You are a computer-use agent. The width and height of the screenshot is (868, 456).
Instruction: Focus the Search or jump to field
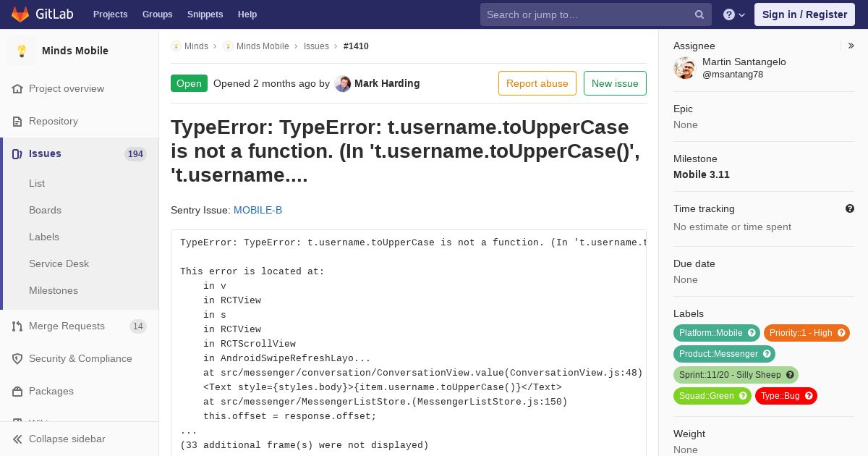click(x=595, y=14)
